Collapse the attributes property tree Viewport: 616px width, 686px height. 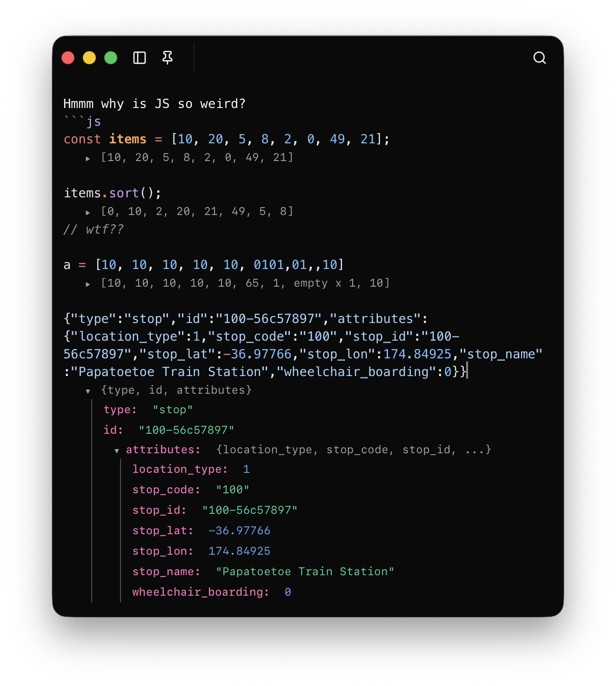(116, 451)
